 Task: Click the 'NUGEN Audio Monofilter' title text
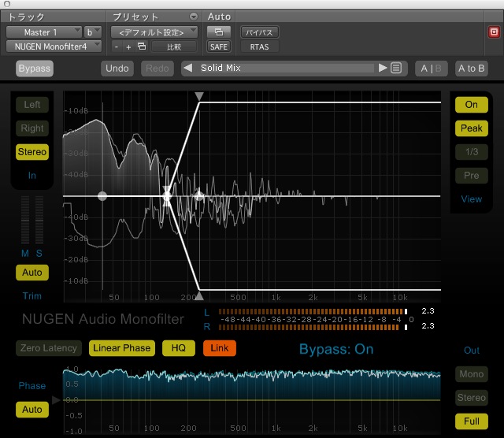point(103,319)
